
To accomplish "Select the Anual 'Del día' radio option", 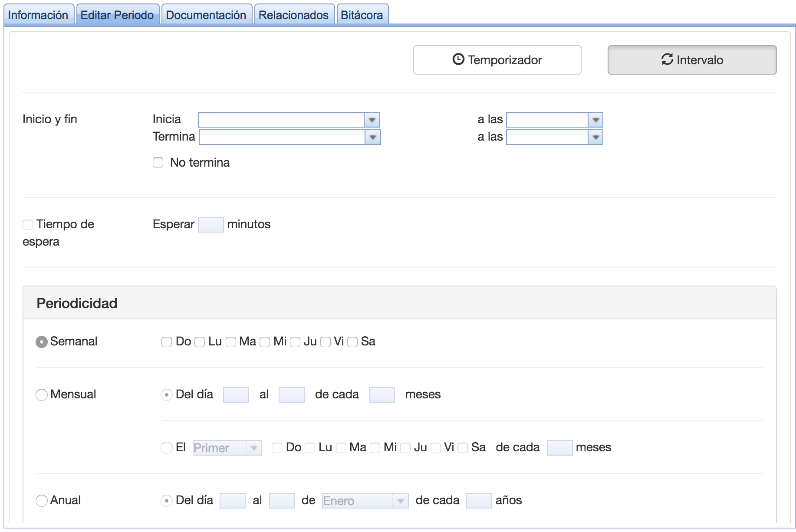I will tap(167, 501).
